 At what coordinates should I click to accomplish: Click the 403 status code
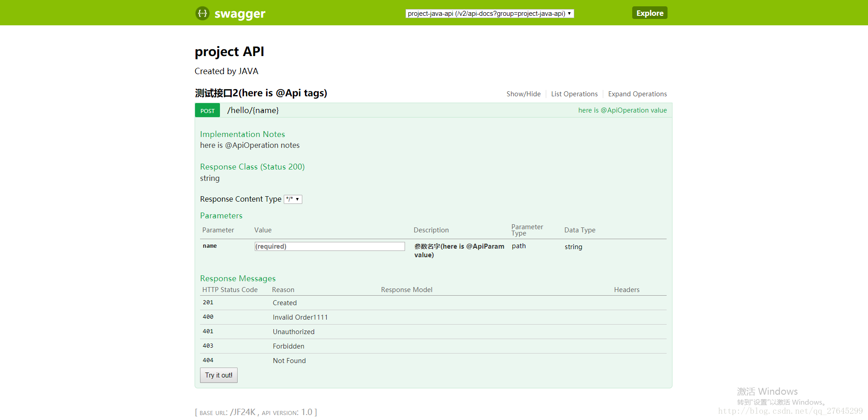click(x=208, y=346)
